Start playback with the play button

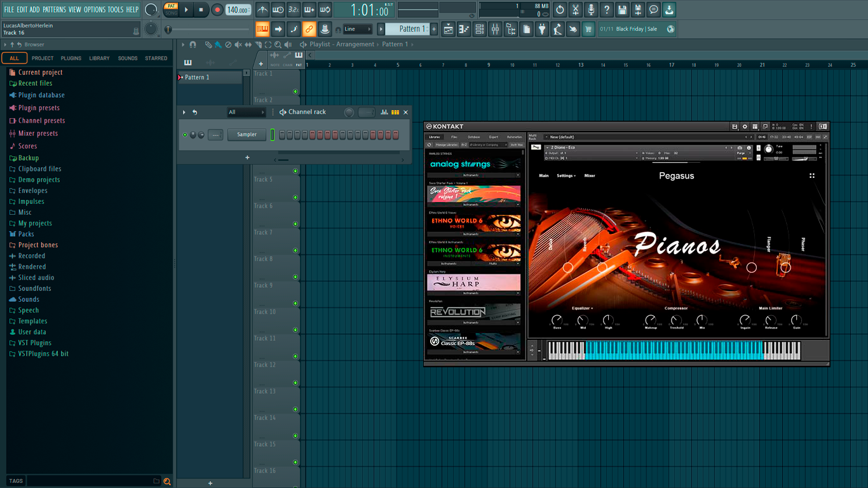coord(186,10)
